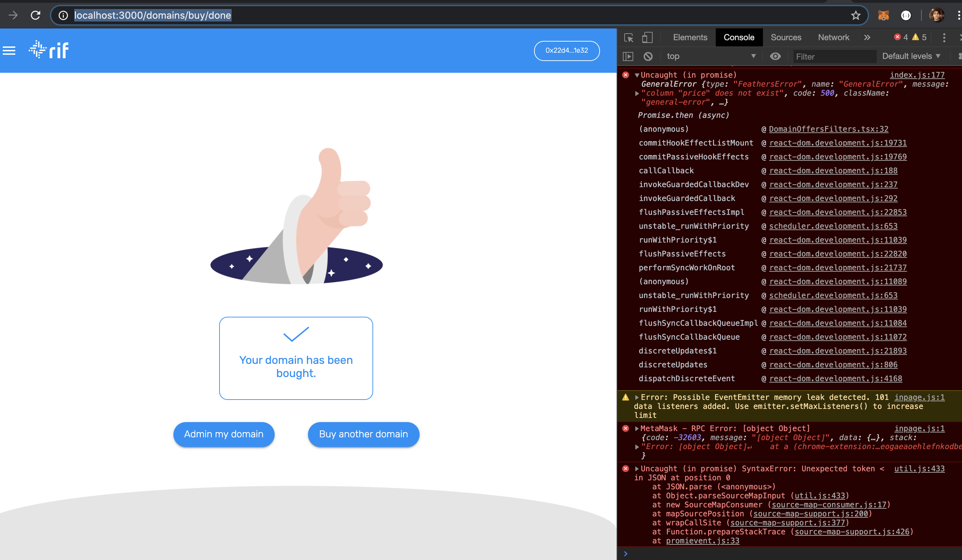Toggle the inspect element picker
Viewport: 962px width, 560px height.
pos(629,37)
